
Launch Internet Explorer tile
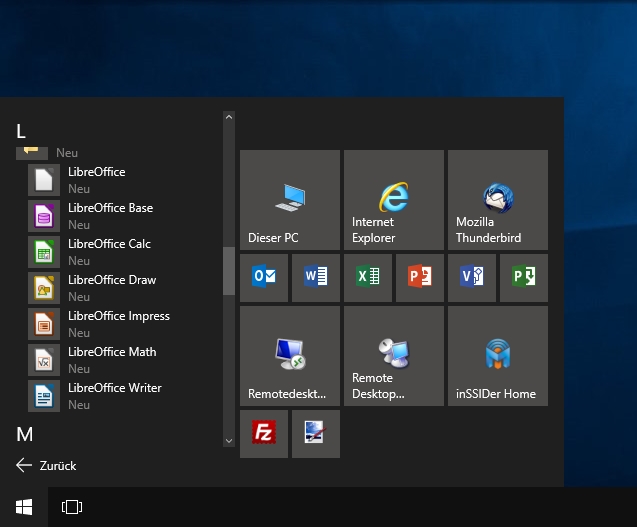coord(394,200)
